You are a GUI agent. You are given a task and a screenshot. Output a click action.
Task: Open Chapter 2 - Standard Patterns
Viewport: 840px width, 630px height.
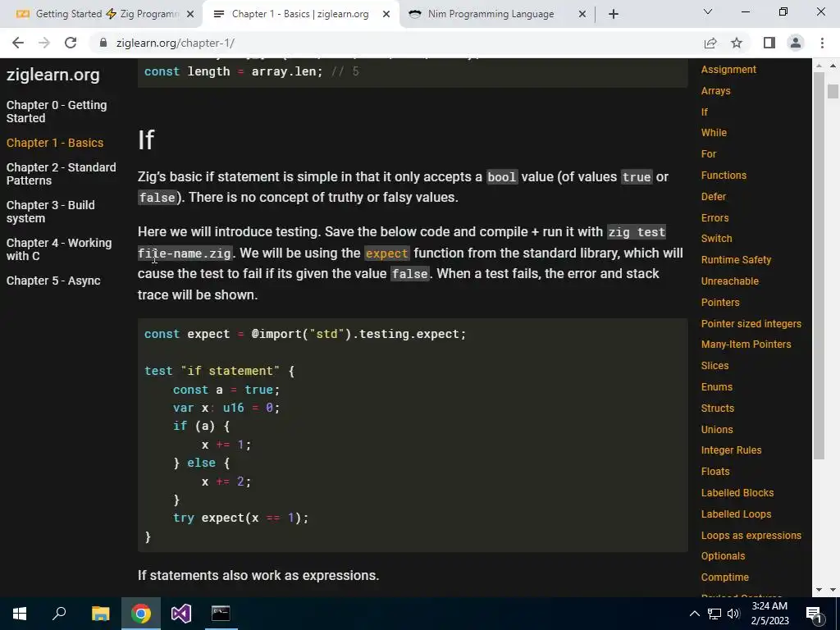[61, 174]
